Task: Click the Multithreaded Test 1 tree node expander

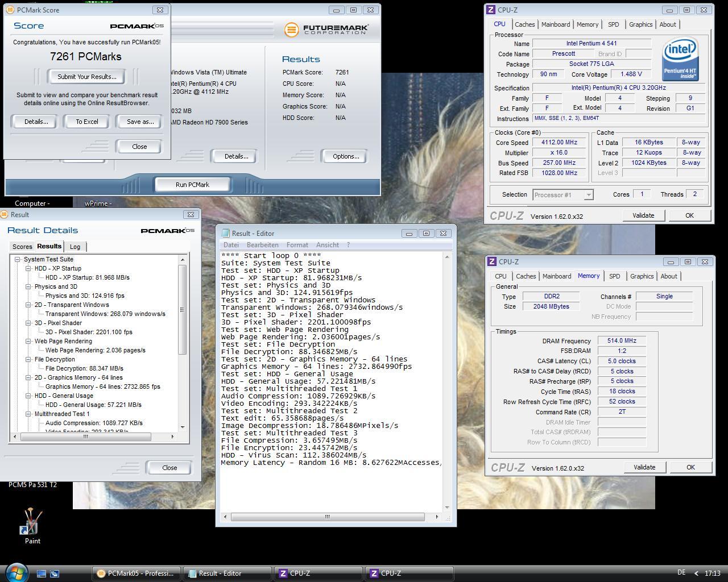Action: pos(28,414)
